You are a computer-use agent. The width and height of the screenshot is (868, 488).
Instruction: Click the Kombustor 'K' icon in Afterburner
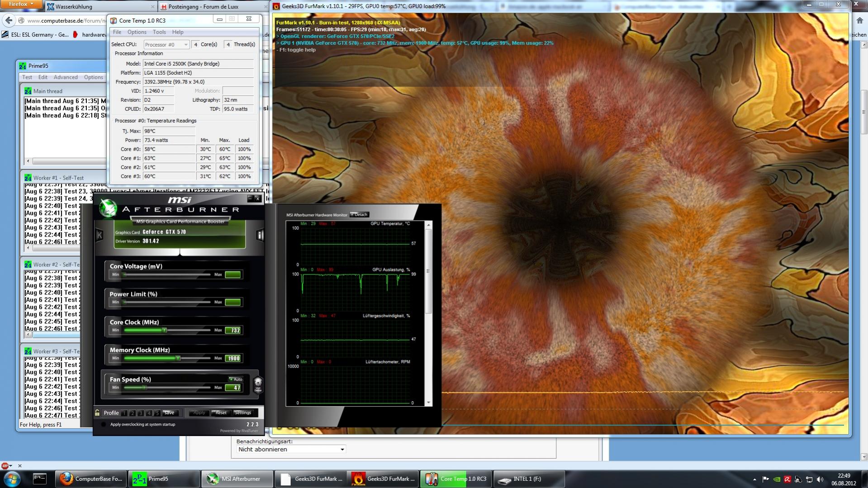tap(100, 235)
